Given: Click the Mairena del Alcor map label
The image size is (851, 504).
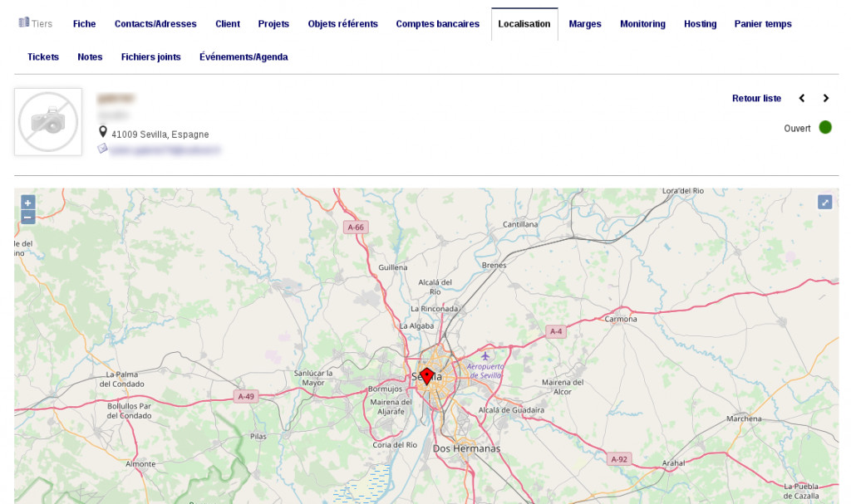Looking at the screenshot, I should click(563, 387).
